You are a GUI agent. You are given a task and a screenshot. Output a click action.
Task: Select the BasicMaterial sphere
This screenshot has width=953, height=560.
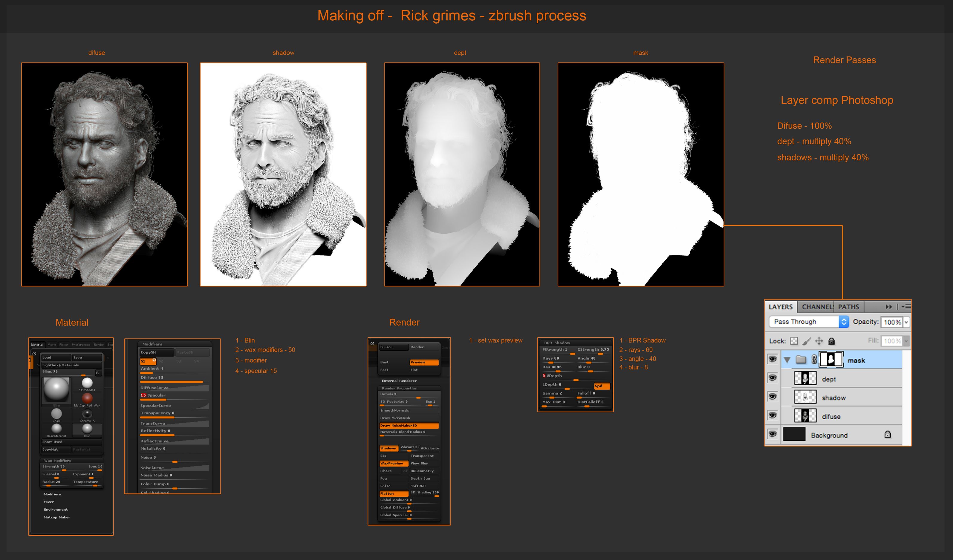point(56,429)
